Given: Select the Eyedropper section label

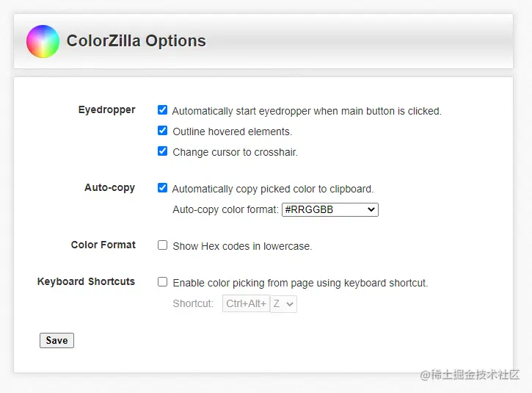Looking at the screenshot, I should [107, 110].
